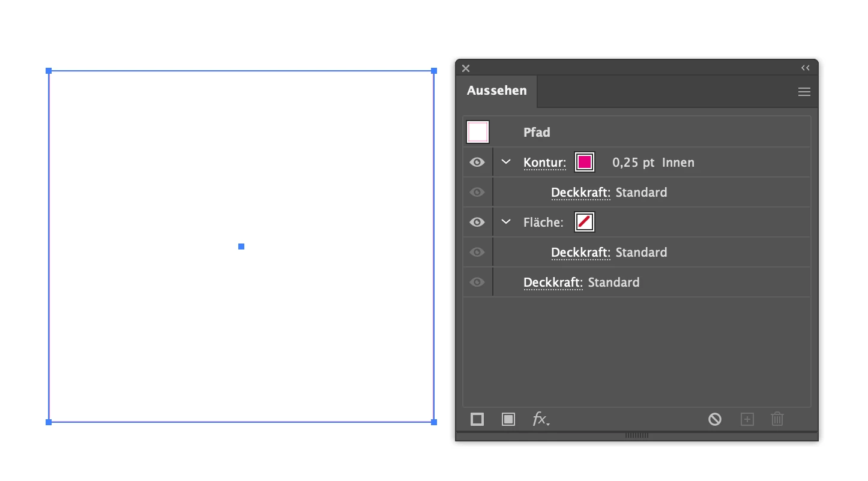Toggle visibility of the Fläche fill
The image size is (868, 481).
(x=477, y=222)
